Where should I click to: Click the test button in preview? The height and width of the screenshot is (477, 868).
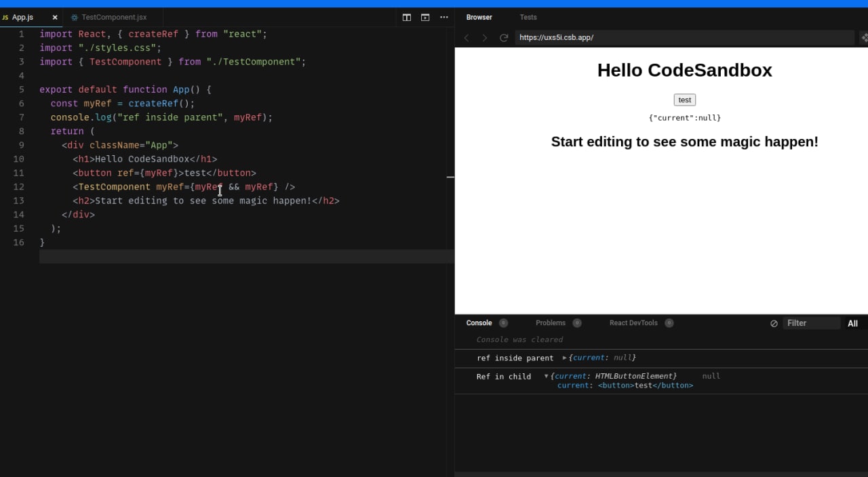click(685, 100)
